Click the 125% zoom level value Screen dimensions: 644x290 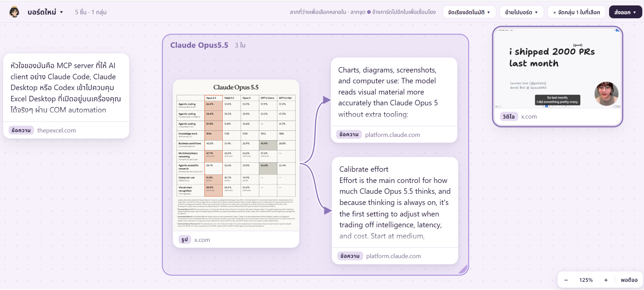pyautogui.click(x=586, y=280)
